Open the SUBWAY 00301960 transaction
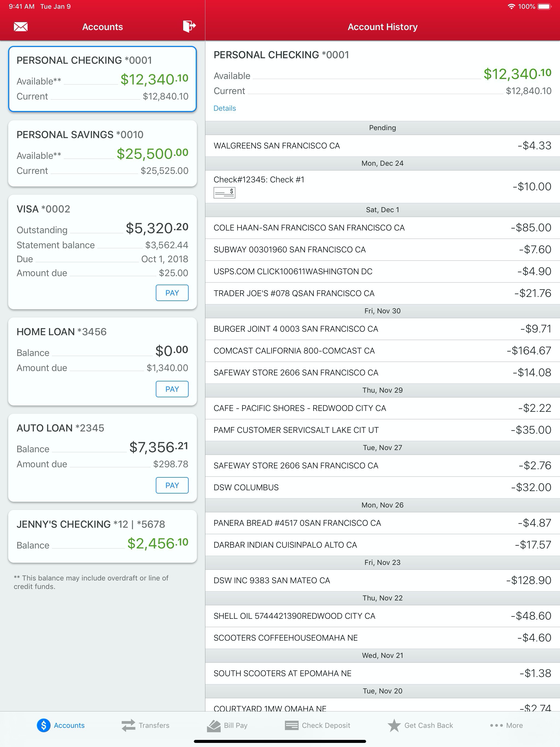The width and height of the screenshot is (560, 747). [x=382, y=250]
